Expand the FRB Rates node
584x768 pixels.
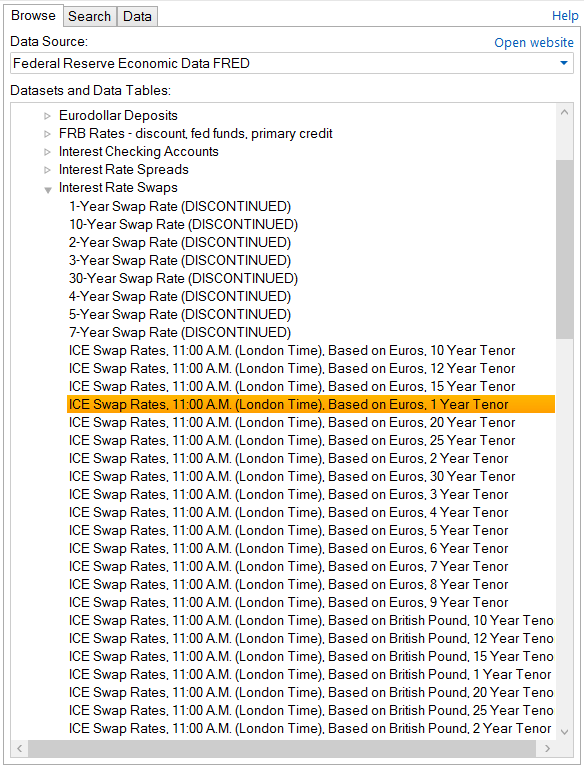(x=48, y=134)
